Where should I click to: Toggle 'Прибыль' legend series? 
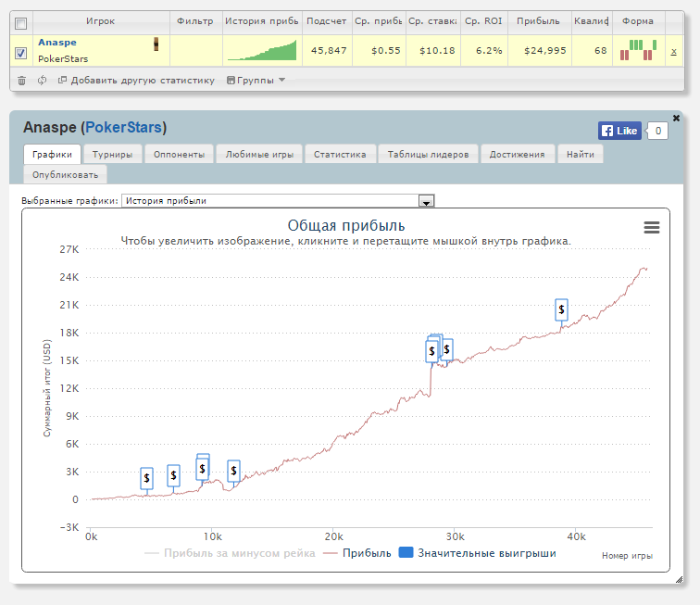tap(357, 553)
